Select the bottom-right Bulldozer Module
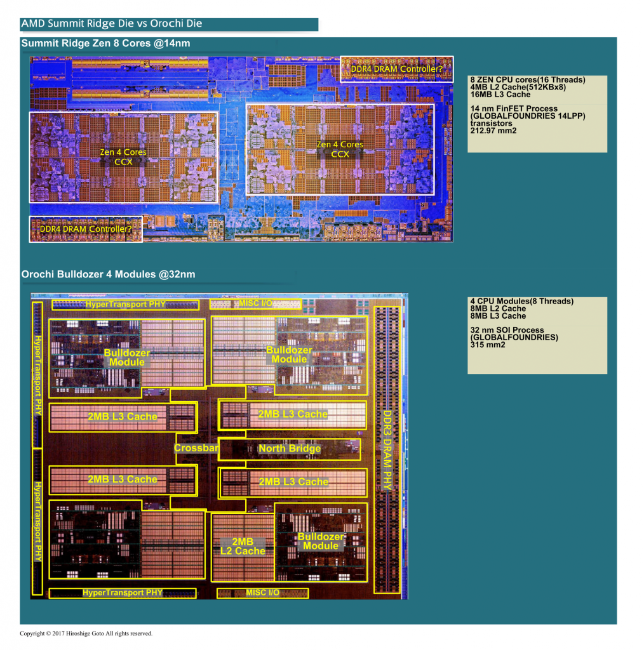Viewport: 644px width, 650px height. 321,541
